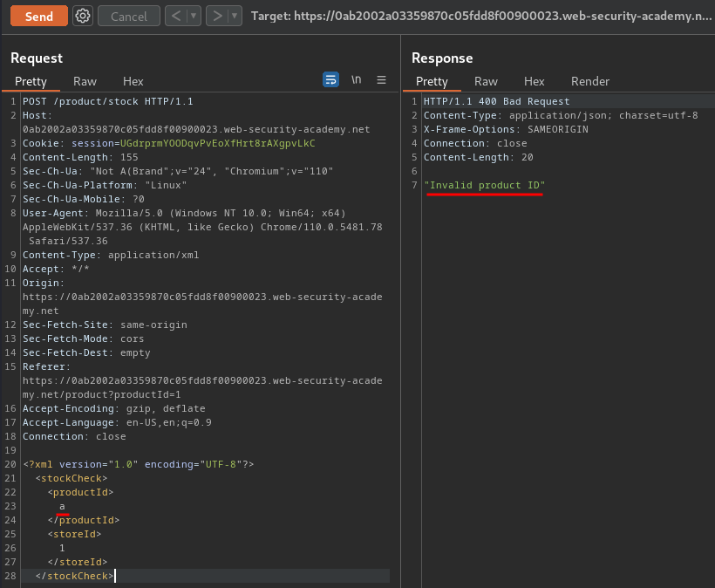The image size is (715, 588).
Task: Click the POST /product/stock request line
Action: coord(108,101)
